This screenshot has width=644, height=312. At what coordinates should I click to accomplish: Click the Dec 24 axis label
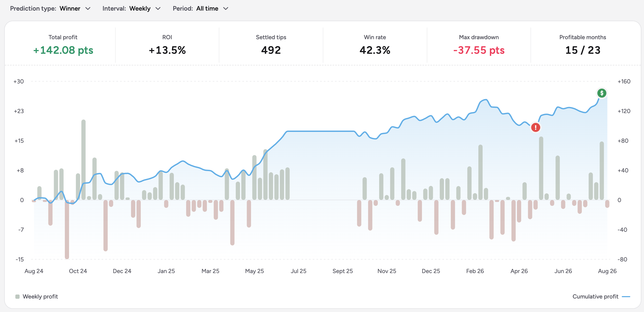tap(122, 271)
